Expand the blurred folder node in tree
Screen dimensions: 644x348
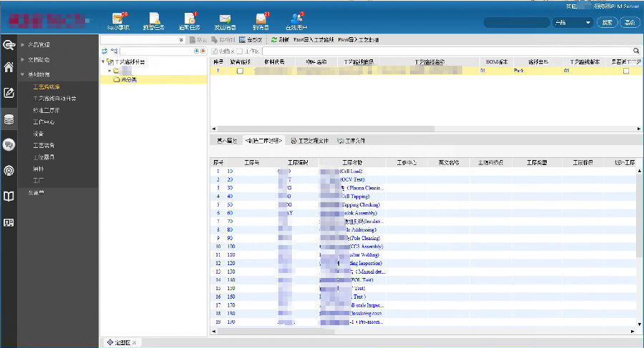pyautogui.click(x=109, y=71)
